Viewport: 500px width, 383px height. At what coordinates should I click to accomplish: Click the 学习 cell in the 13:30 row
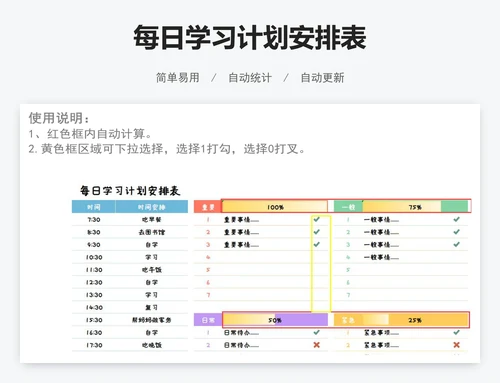(x=152, y=295)
